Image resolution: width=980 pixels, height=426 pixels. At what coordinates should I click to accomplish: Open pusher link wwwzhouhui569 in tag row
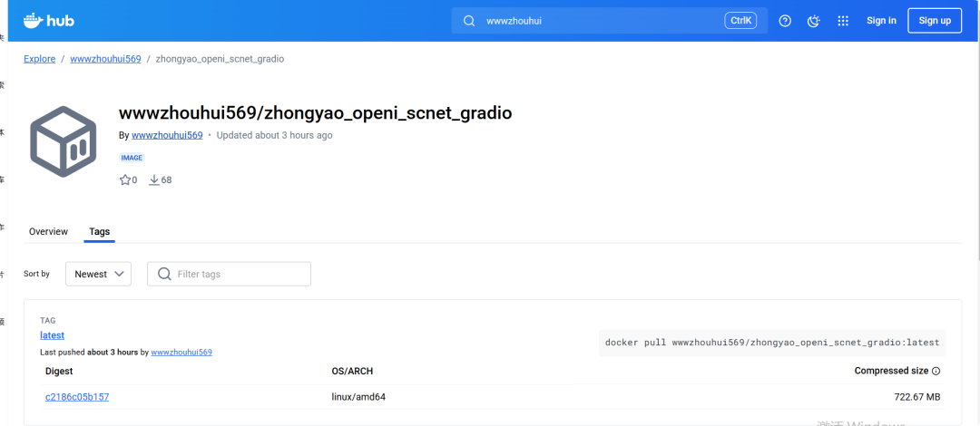pos(181,353)
